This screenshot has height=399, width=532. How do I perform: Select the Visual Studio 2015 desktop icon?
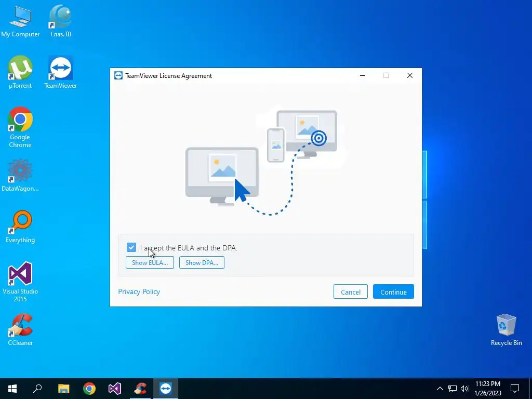point(20,282)
